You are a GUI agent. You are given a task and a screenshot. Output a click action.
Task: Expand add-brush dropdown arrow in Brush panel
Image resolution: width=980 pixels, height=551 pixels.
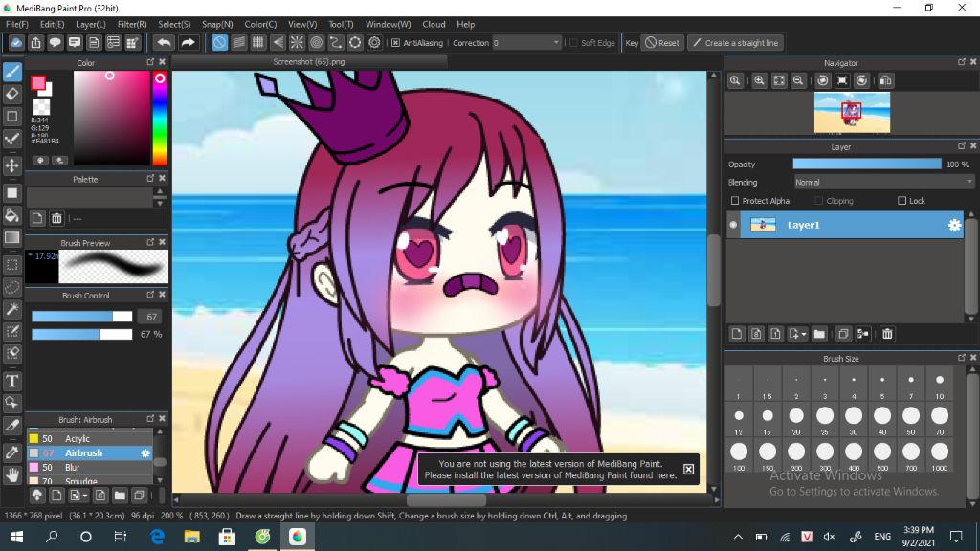[x=85, y=496]
